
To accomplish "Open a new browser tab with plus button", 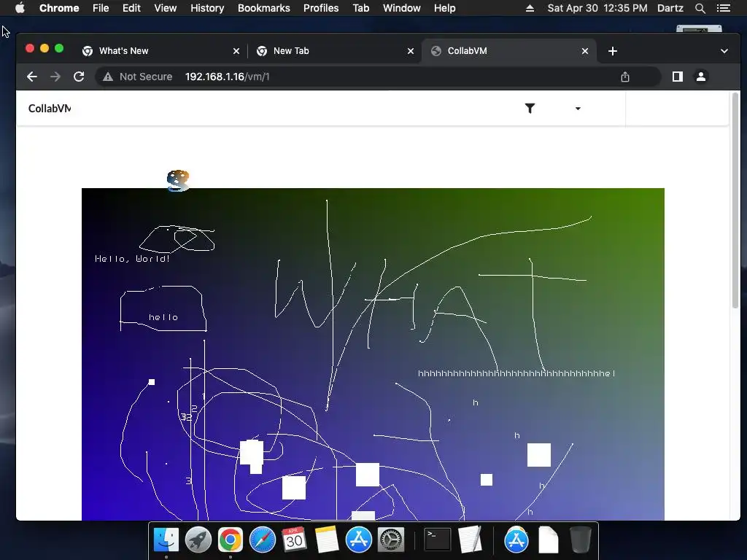I will [613, 51].
